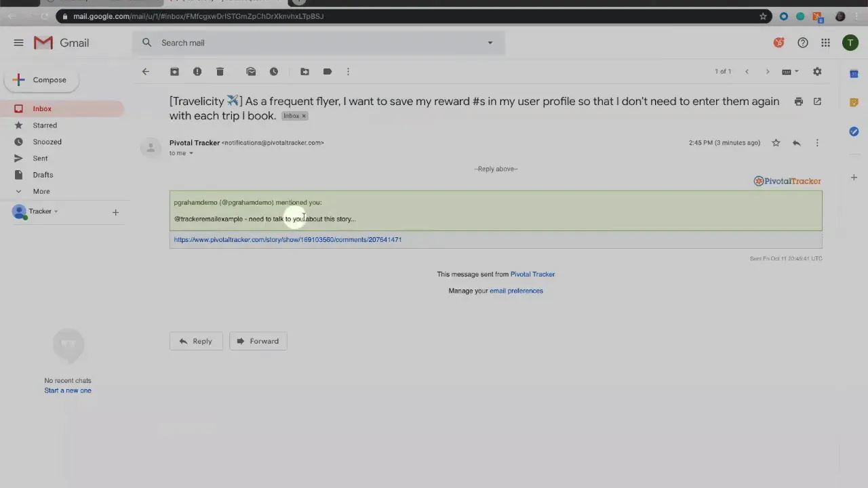This screenshot has height=488, width=868.
Task: Archive the open email
Action: [174, 71]
